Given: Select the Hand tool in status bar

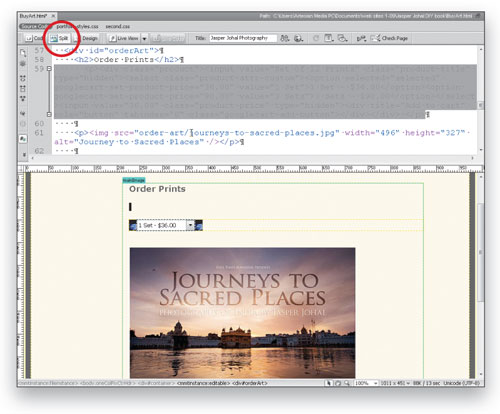Looking at the screenshot, I should click(x=337, y=383).
